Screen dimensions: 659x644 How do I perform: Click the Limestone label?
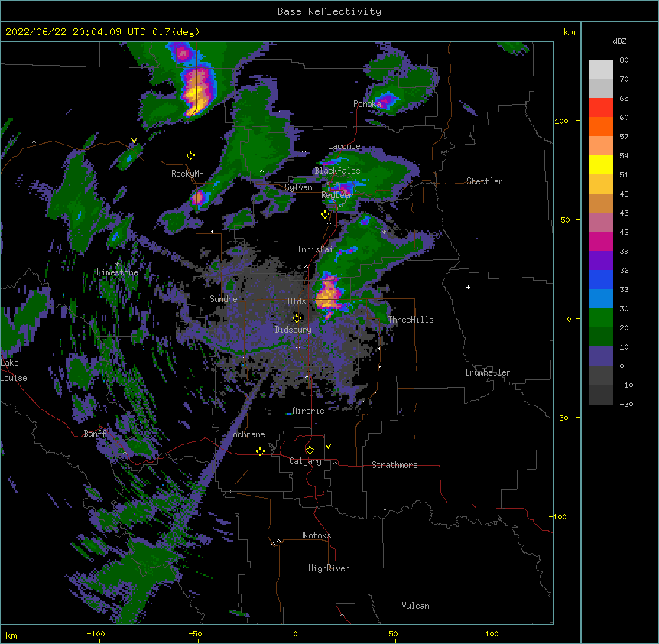[117, 272]
